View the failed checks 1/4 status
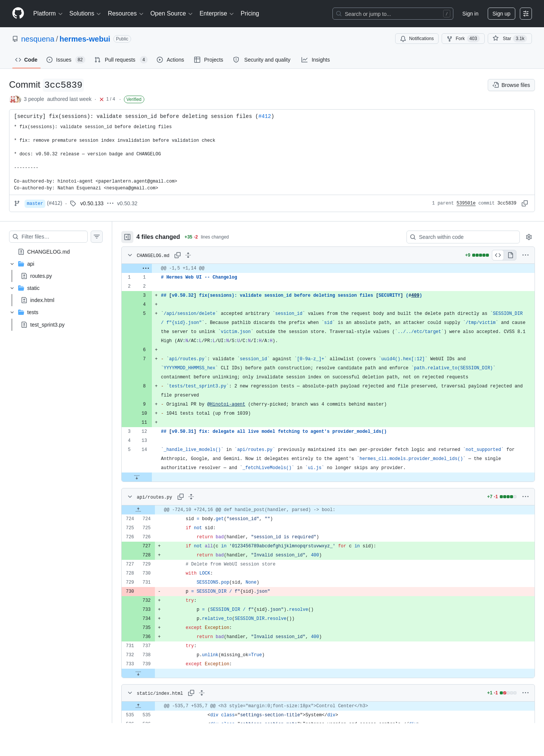Viewport: 544px width, 756px height. (107, 99)
